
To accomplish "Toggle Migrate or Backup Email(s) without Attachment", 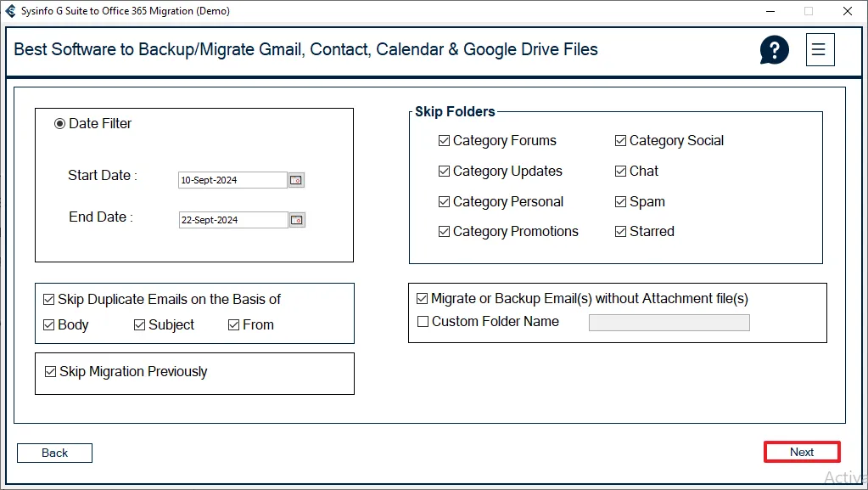I will 423,299.
